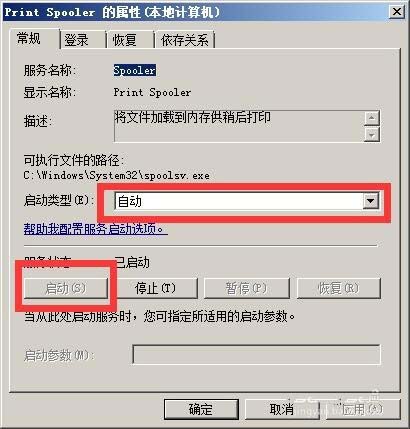The height and width of the screenshot is (429, 410).
Task: Click the 应用(A) button
Action: click(x=363, y=409)
